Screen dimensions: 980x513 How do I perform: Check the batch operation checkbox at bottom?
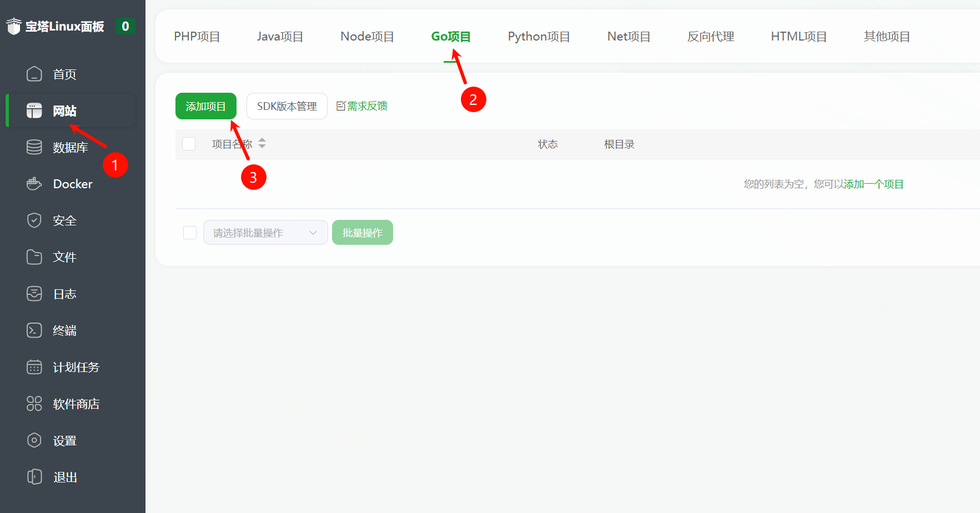190,233
